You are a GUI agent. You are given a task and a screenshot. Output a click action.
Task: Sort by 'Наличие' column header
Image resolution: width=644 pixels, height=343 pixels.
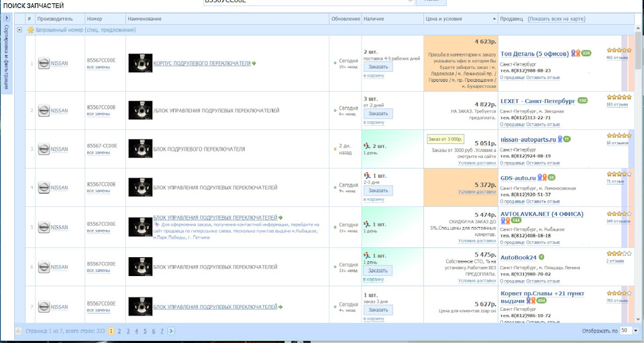click(392, 19)
